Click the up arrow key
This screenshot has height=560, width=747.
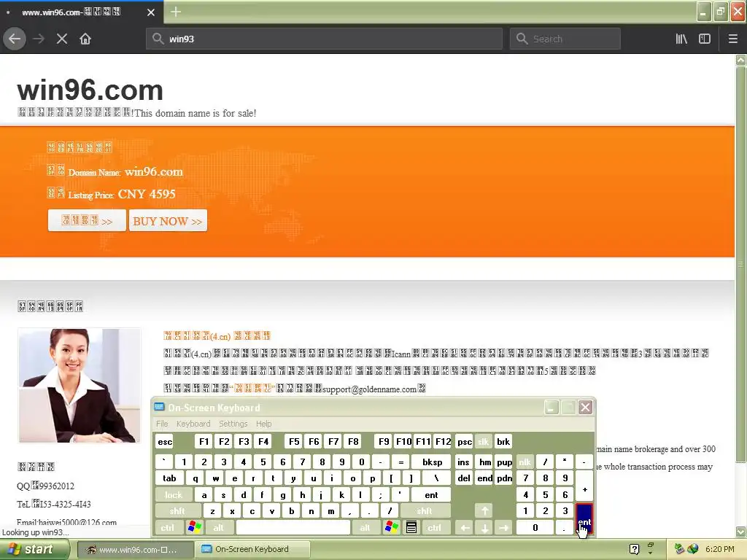484,511
